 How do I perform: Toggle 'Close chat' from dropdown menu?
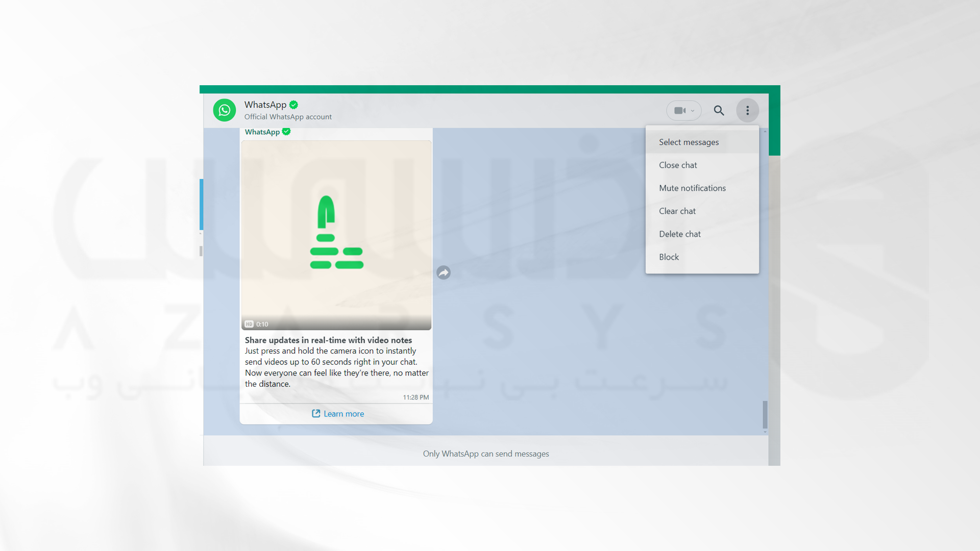(678, 165)
